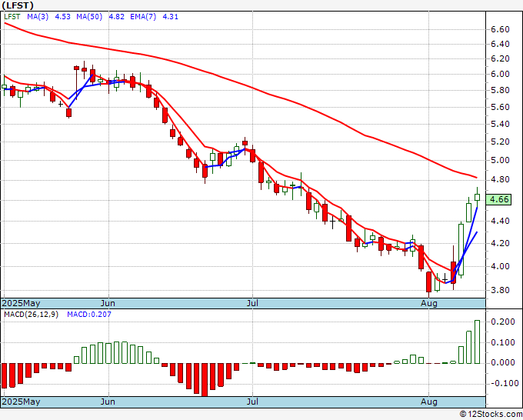This screenshot has height=420, width=523.
Task: Click the MA(3) legend label
Action: pos(38,17)
